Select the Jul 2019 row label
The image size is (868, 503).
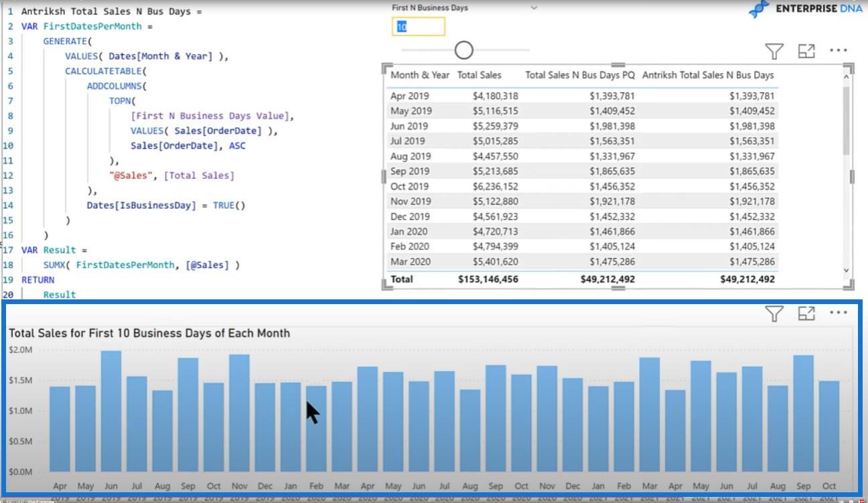click(x=409, y=141)
